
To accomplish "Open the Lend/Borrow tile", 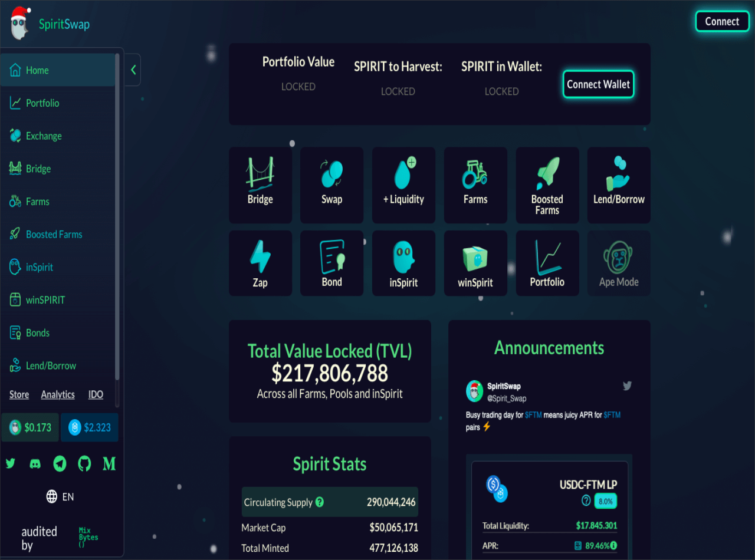I will pos(619,185).
